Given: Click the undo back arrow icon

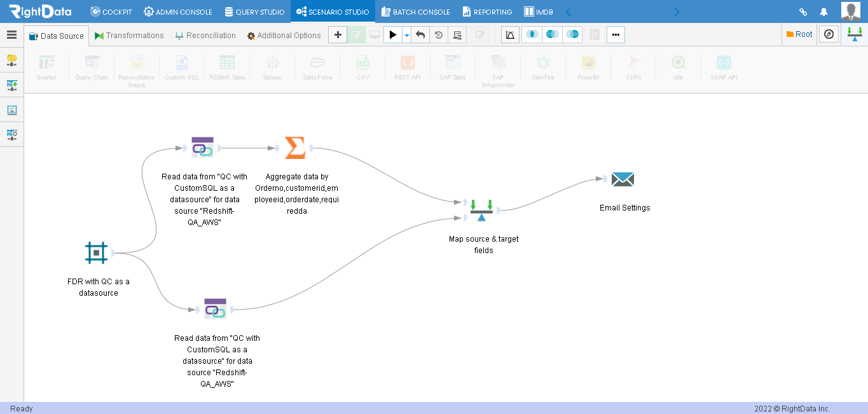Looking at the screenshot, I should [x=420, y=35].
